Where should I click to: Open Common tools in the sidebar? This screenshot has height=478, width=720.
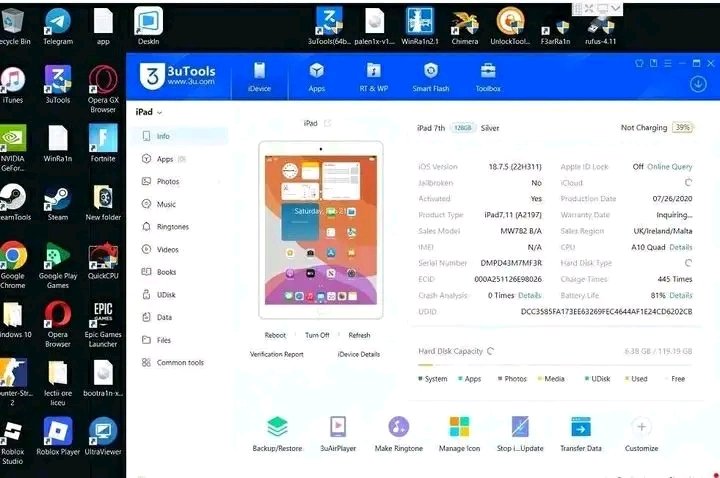point(179,363)
